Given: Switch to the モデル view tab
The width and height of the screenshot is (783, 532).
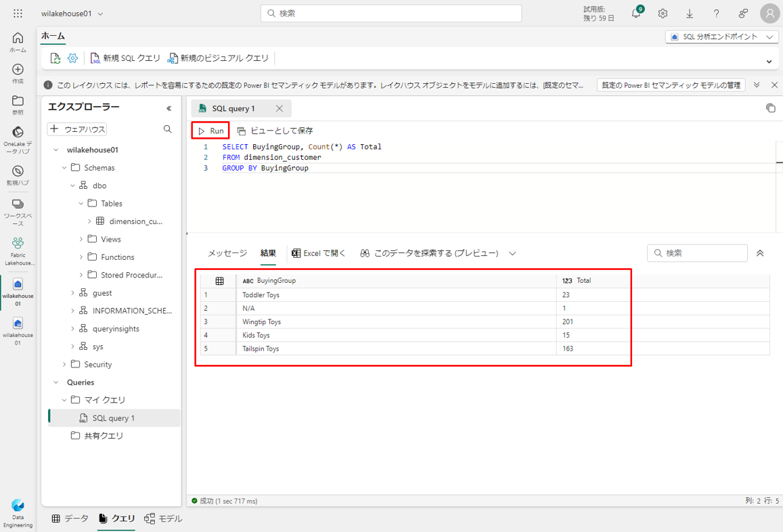Looking at the screenshot, I should click(x=163, y=518).
